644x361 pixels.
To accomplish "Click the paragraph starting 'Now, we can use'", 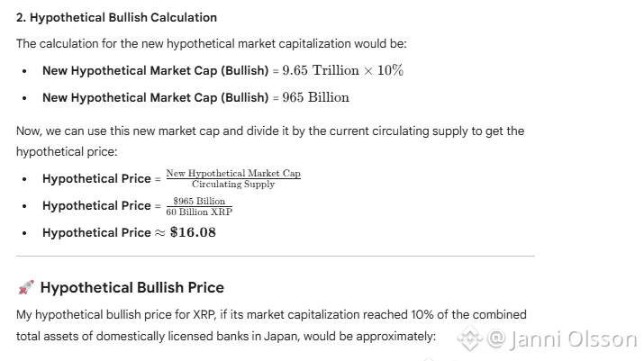I will (x=269, y=131).
